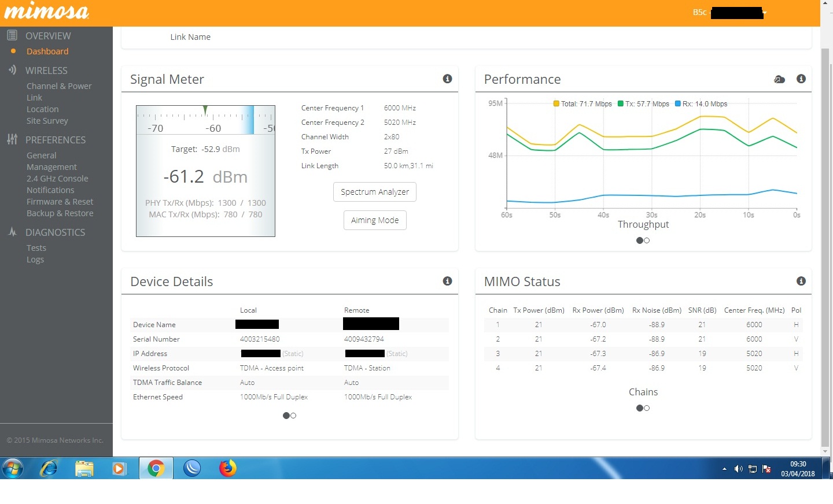Viewport: 833px width, 504px height.
Task: Click the scrollbar down arrow
Action: pyautogui.click(x=825, y=451)
